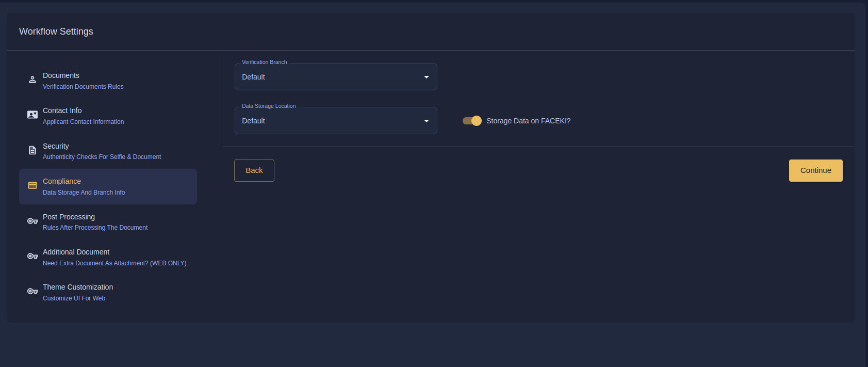Go to the Documents settings step
This screenshot has width=868, height=367.
(x=61, y=75)
